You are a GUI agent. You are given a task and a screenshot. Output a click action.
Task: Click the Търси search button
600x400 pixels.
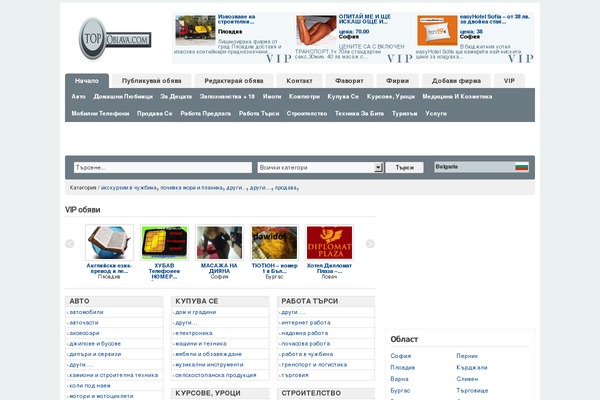(404, 167)
